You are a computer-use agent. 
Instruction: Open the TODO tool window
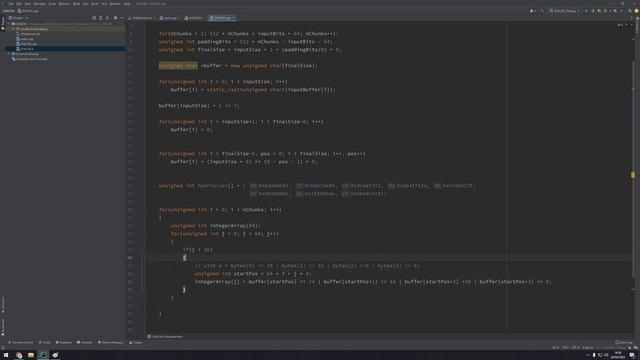coord(44,342)
